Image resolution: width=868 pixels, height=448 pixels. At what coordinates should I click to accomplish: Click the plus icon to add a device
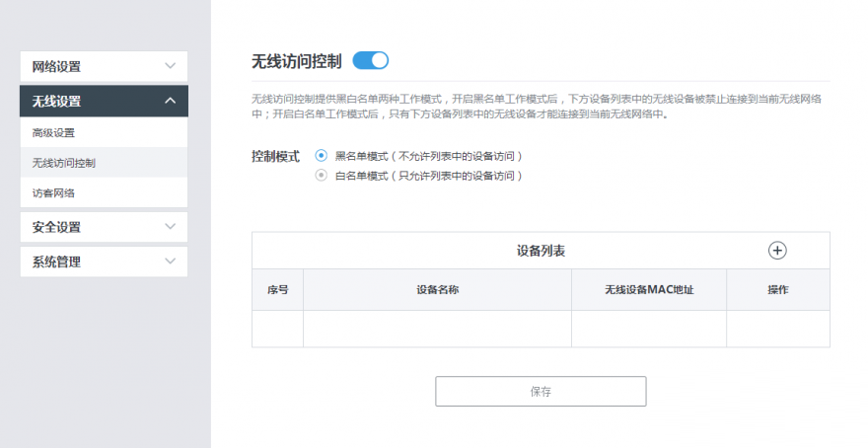tap(777, 251)
